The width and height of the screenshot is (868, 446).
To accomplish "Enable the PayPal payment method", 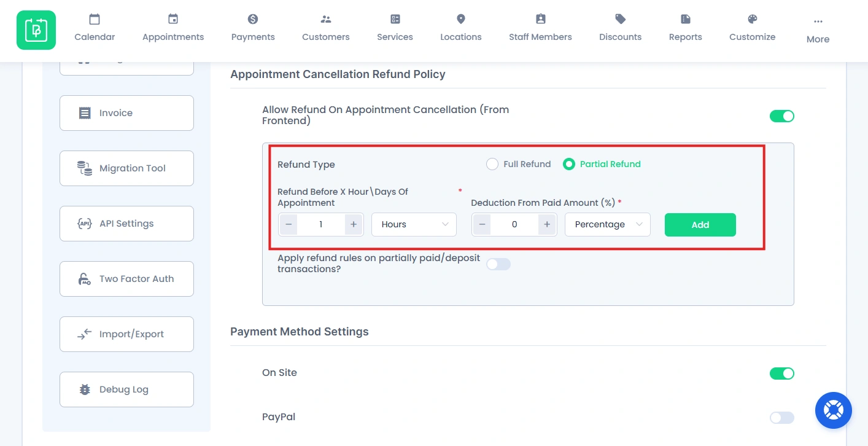I will [x=782, y=418].
